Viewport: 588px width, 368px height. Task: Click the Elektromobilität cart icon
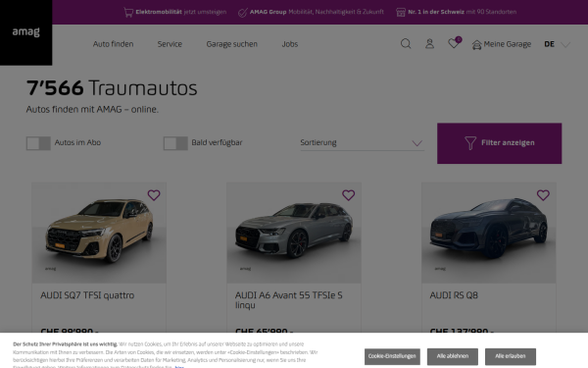click(128, 13)
